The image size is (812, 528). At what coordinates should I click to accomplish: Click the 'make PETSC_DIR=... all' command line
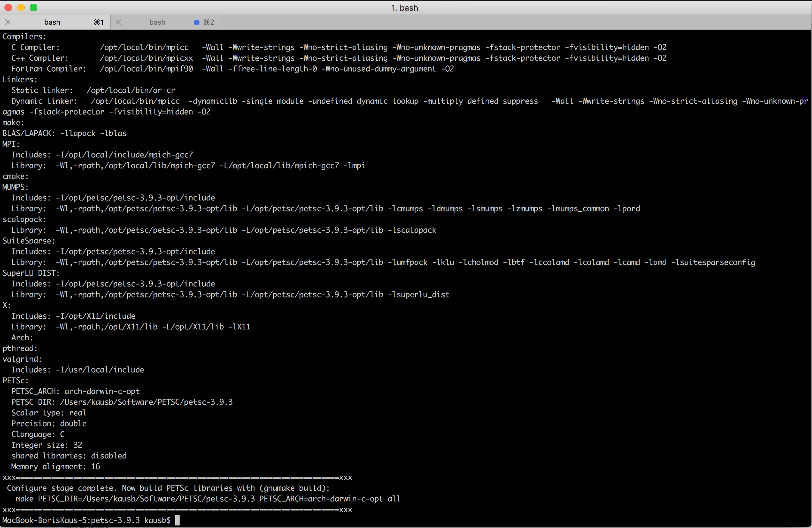pos(208,499)
